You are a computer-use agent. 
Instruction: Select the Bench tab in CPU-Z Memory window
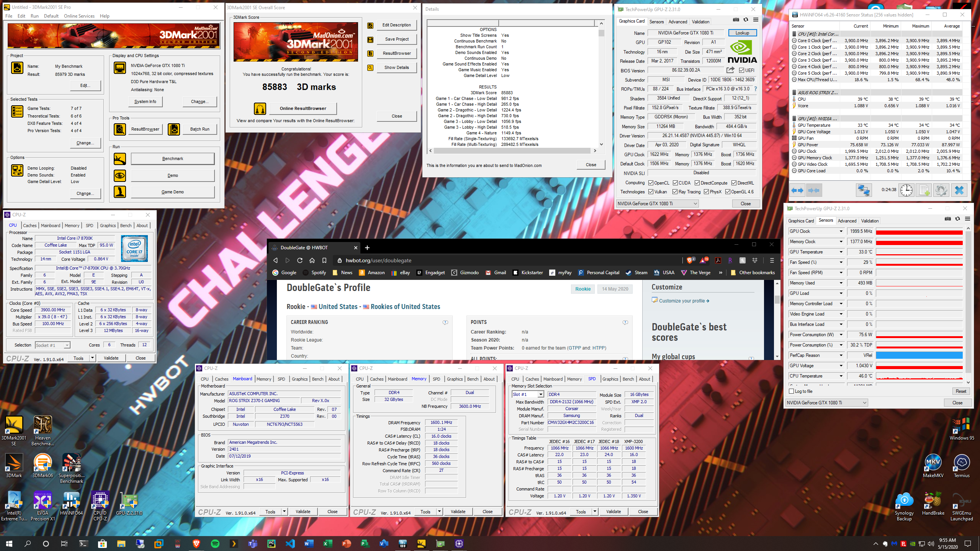coord(473,379)
